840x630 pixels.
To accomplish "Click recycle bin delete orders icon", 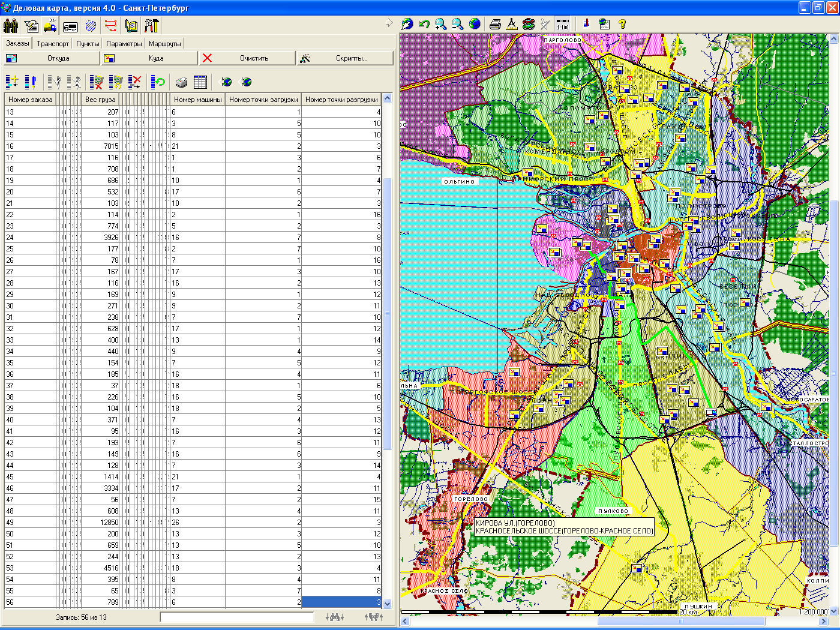I will coord(96,82).
